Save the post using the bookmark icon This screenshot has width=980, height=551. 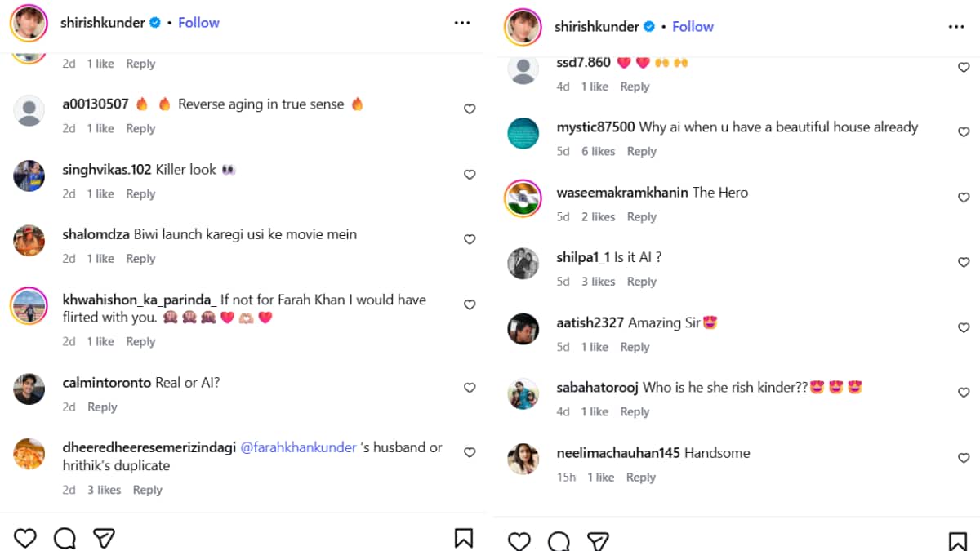[x=464, y=537]
